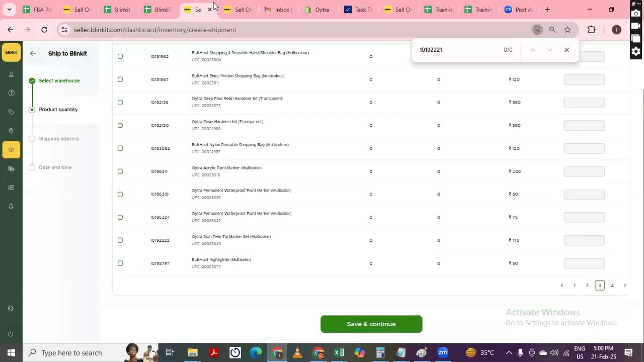Viewport: 644px width, 362px height.
Task: Open the browser extensions puzzle icon
Action: pyautogui.click(x=592, y=30)
